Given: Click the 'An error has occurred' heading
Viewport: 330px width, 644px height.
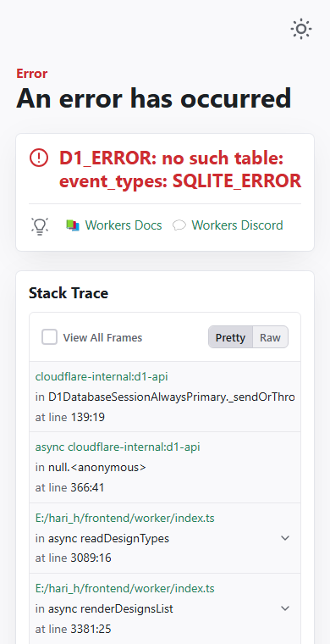Looking at the screenshot, I should click(x=154, y=98).
